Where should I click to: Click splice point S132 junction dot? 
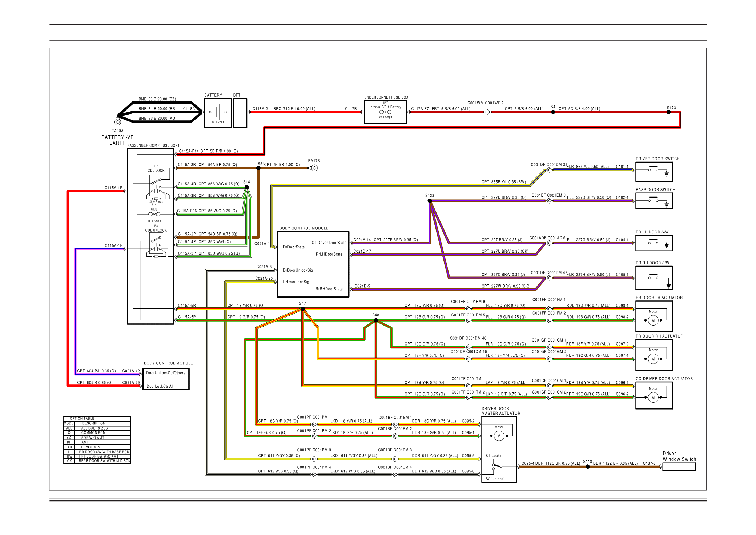tap(430, 200)
